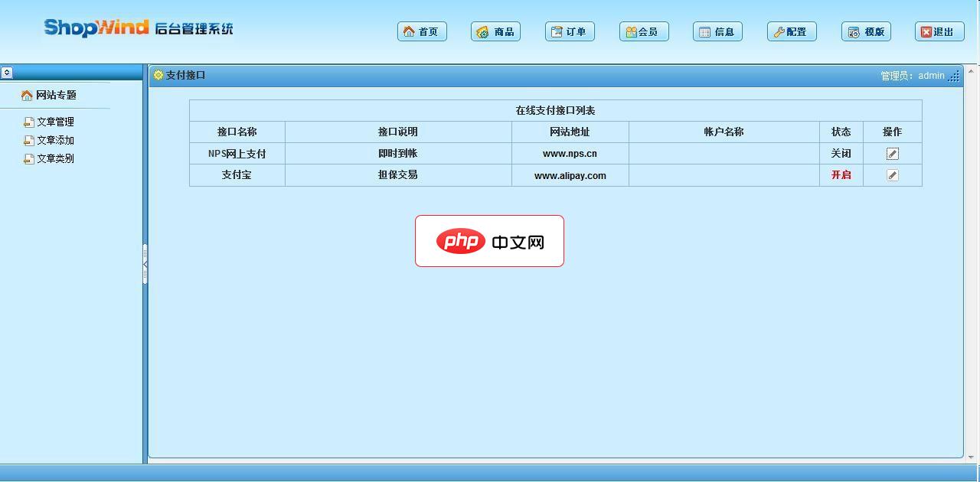Enable NPS网上支付 by clicking its 关闭 status
The image size is (980, 482).
coord(841,153)
